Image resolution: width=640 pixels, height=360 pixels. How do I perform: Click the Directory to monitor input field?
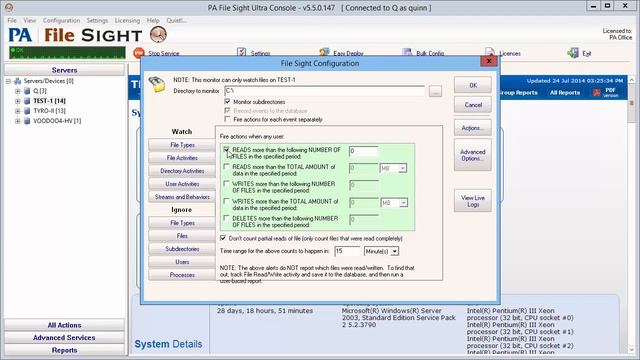(x=324, y=91)
